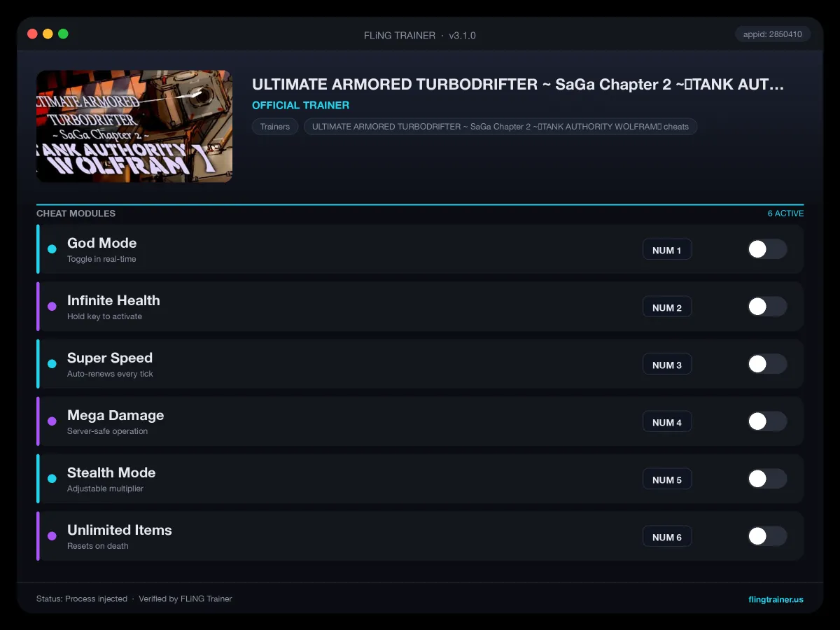Click the 'Auto-renews every tick' description

click(110, 374)
